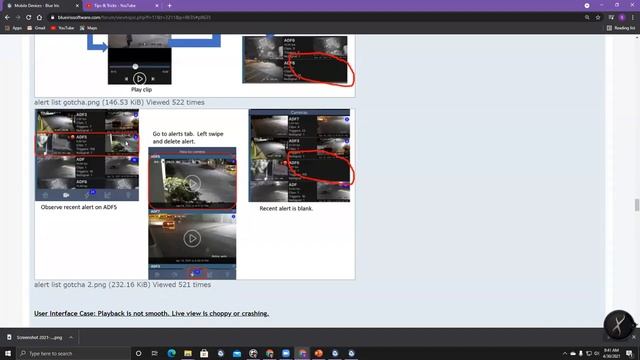
Task: Open the Windows notification center
Action: pos(629,353)
